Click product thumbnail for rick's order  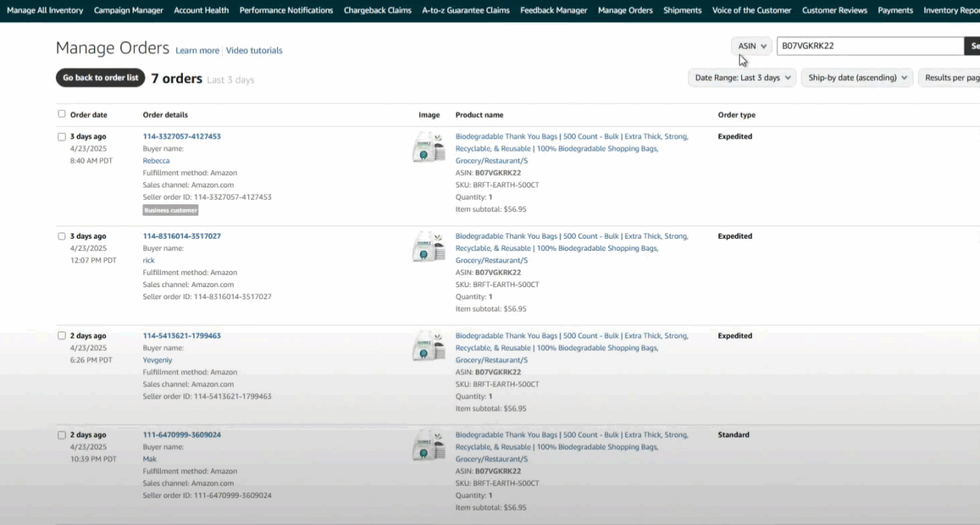(429, 246)
